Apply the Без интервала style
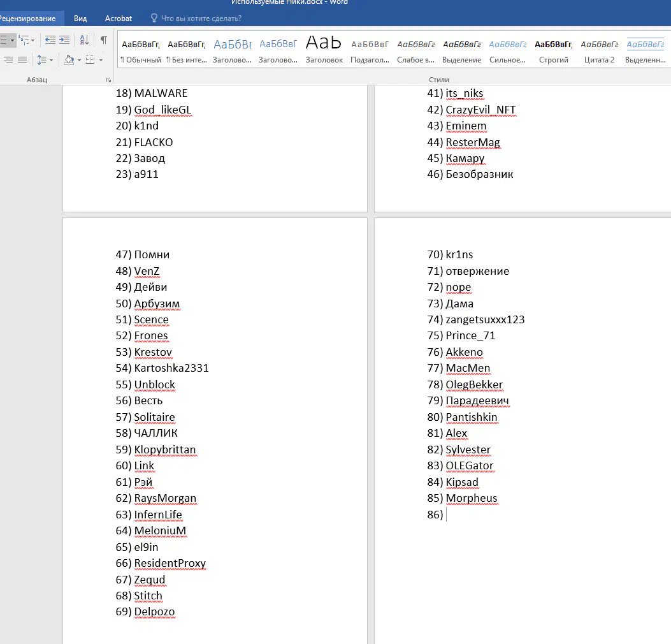This screenshot has height=644, width=671. [187, 50]
